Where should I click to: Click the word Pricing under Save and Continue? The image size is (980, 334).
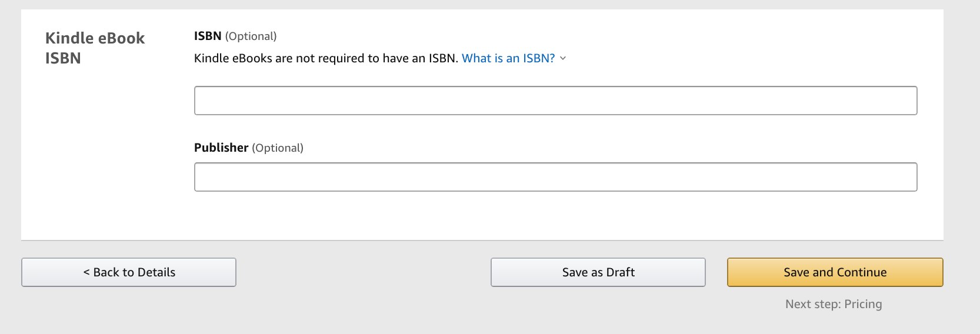tap(863, 304)
